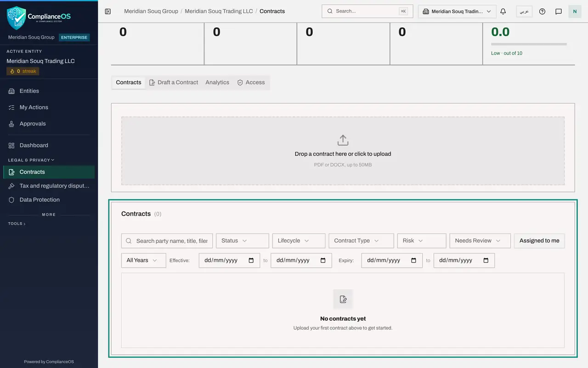Open the Risk filter dropdown
The height and width of the screenshot is (368, 588).
[422, 241]
